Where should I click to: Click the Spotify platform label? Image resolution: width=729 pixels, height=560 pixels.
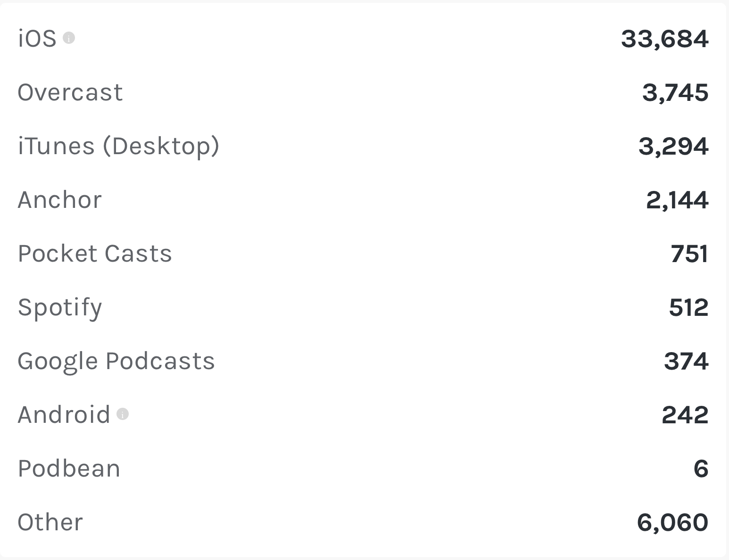tap(60, 308)
